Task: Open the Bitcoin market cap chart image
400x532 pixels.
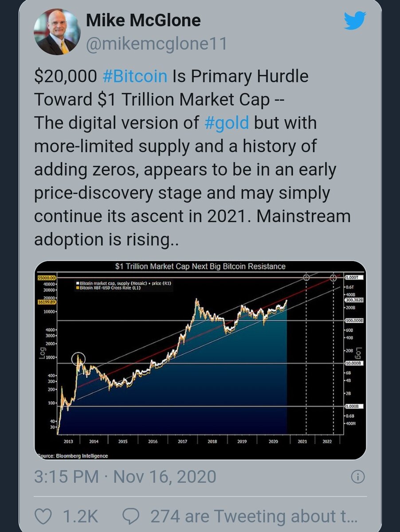Action: click(x=200, y=360)
